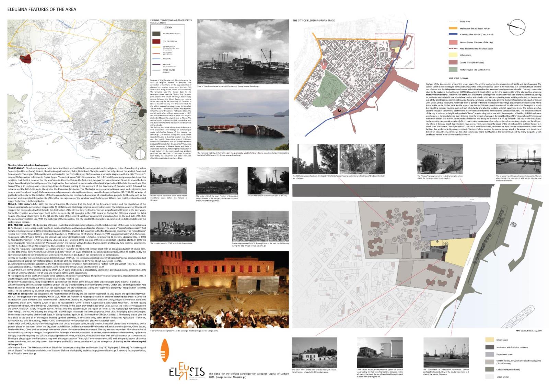Click the Coastal front (Mixed uses) label in the 1/2000 section legend
This screenshot has width=549, height=392.
(x=508, y=369)
